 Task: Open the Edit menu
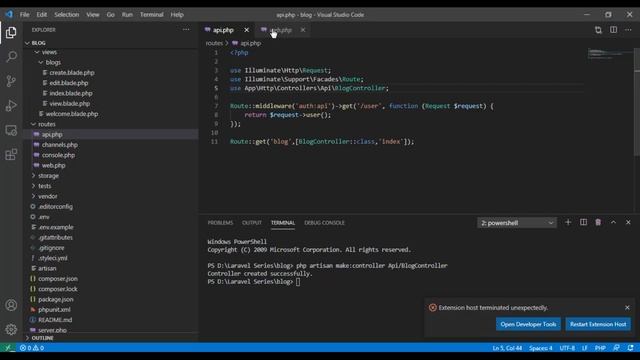pos(42,14)
